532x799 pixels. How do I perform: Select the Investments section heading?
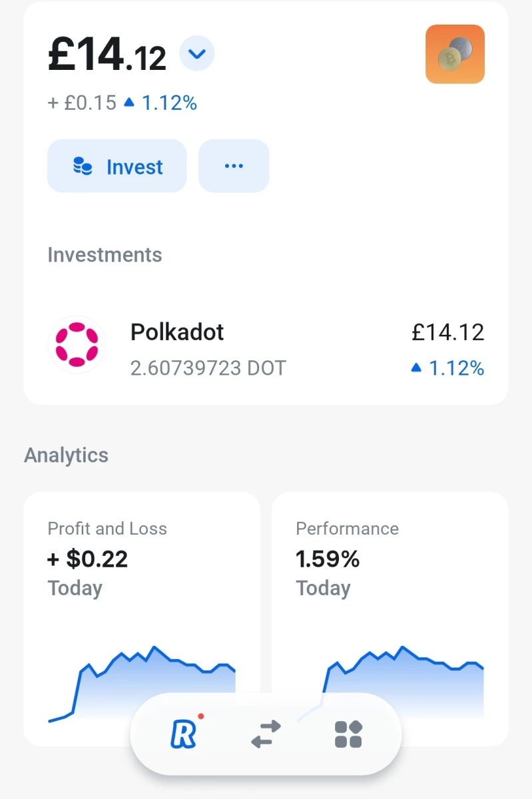105,255
